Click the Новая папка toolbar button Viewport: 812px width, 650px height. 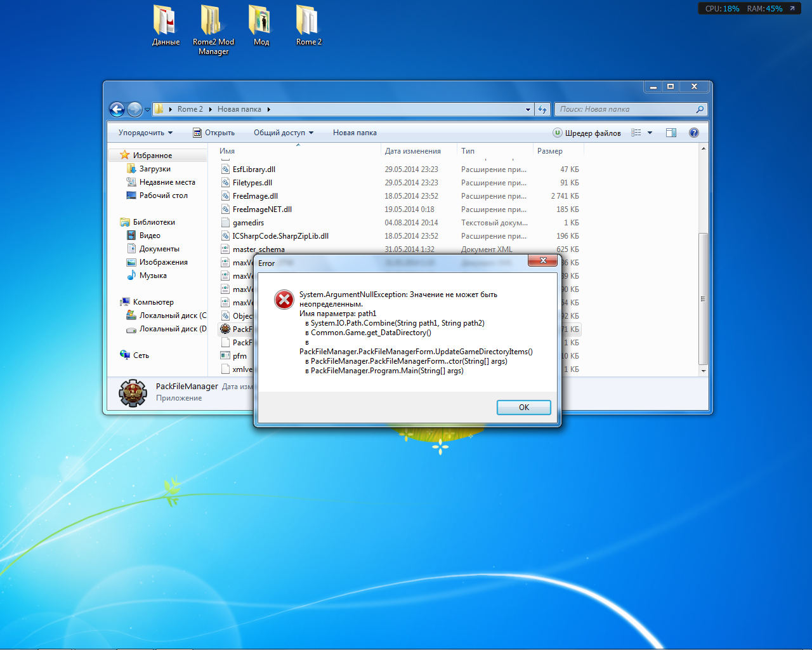coord(355,133)
